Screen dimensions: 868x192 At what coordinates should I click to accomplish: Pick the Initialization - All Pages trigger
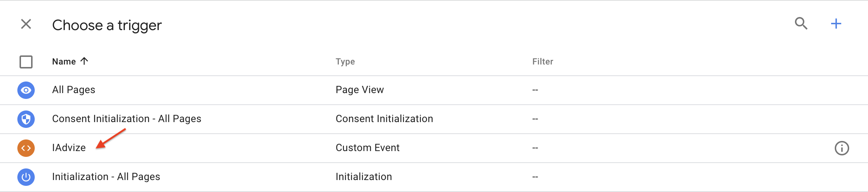[106, 177]
